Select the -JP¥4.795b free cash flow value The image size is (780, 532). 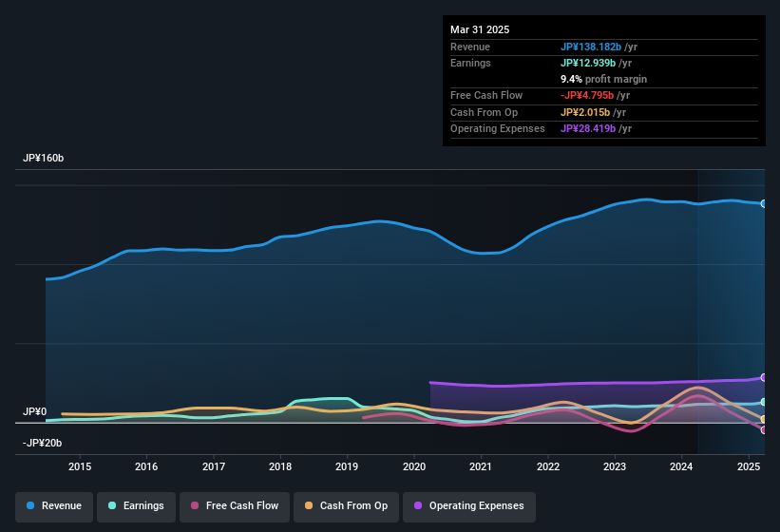coord(587,95)
